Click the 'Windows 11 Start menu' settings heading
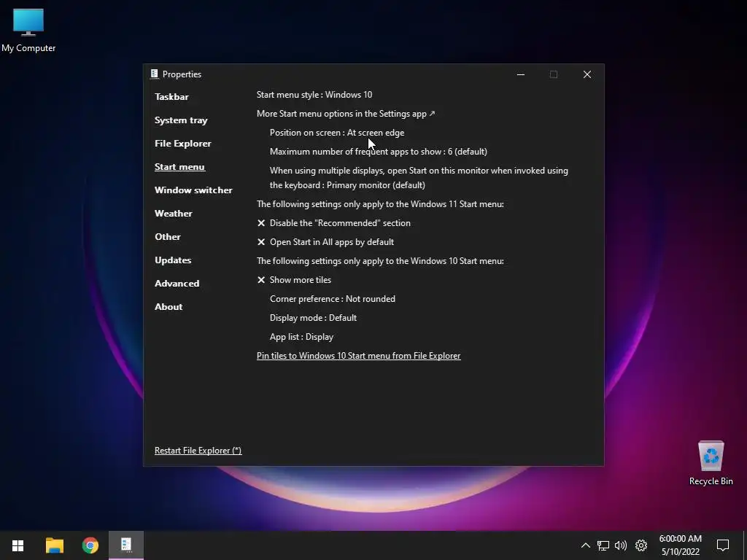Viewport: 747px width, 560px height. tap(380, 204)
